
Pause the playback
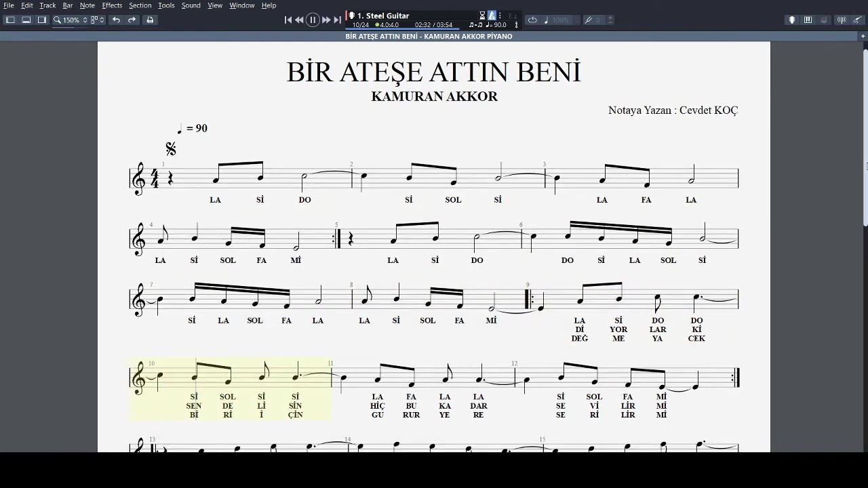click(x=313, y=20)
